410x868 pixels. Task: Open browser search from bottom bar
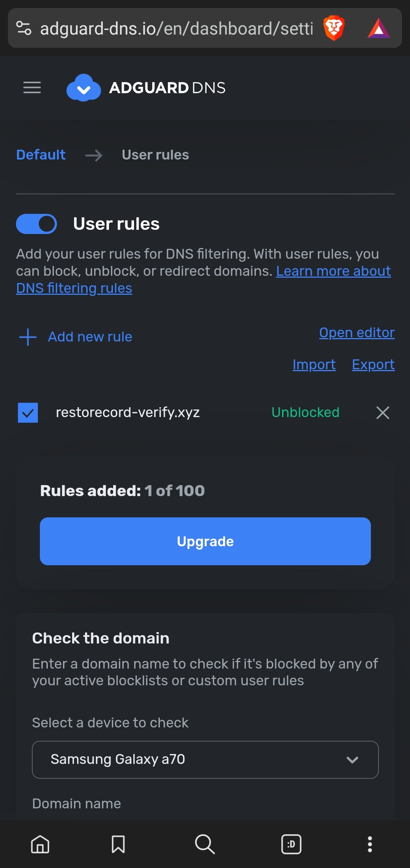click(x=205, y=845)
